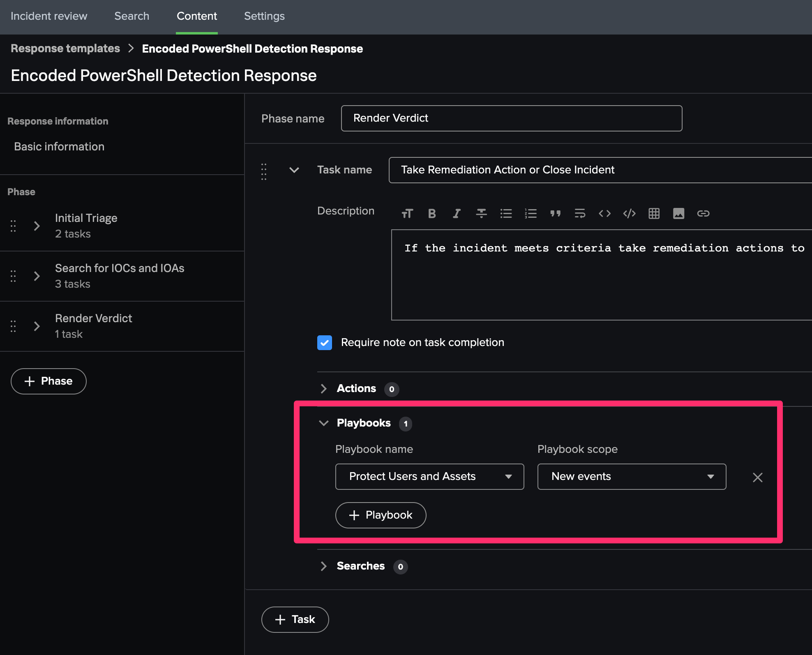Expand the Initial Triage phase

(37, 226)
